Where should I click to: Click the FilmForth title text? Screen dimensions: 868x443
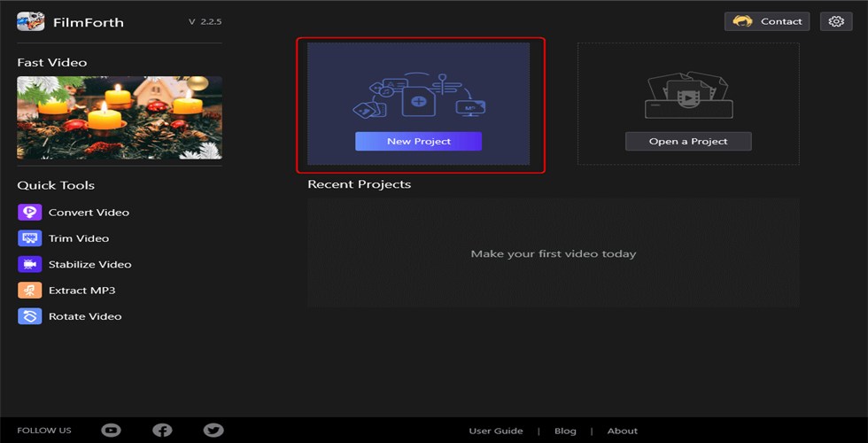[89, 23]
